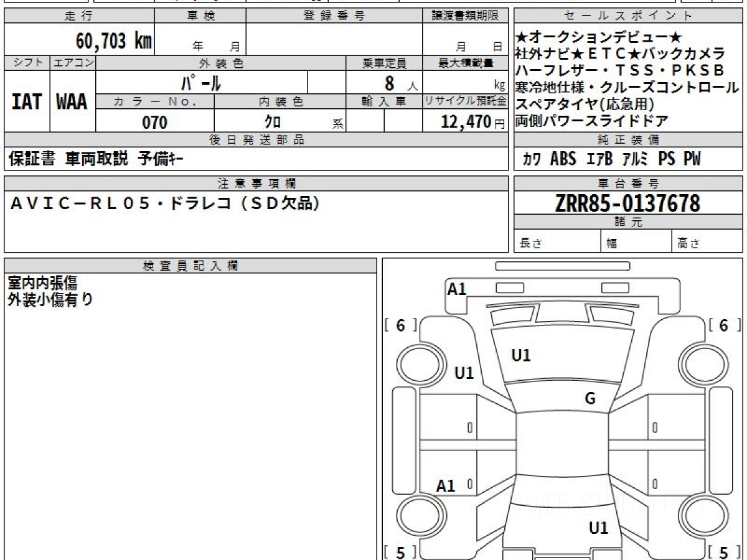Click the [6] rating beside right front wheel

click(724, 325)
